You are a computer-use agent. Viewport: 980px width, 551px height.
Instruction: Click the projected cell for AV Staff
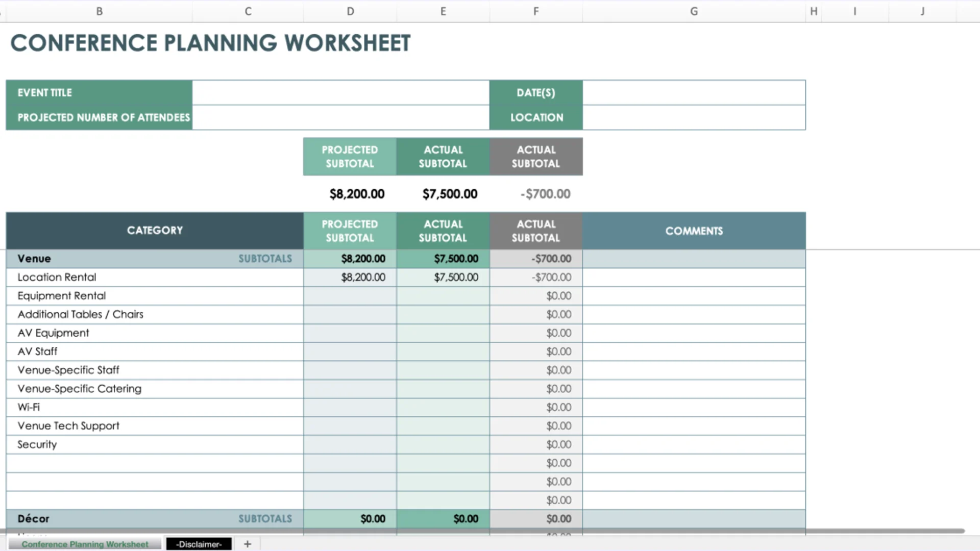(x=350, y=352)
